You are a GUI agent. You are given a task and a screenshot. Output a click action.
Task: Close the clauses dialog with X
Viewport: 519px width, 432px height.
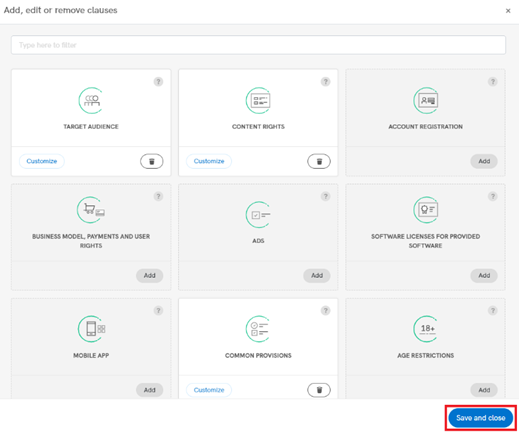click(508, 11)
